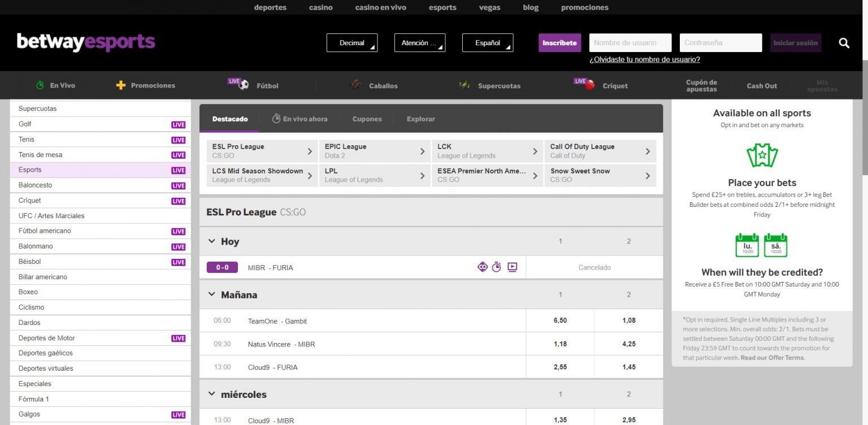Viewport: 868px width, 425px height.
Task: Open ESEA Premier North America tile
Action: tap(487, 176)
